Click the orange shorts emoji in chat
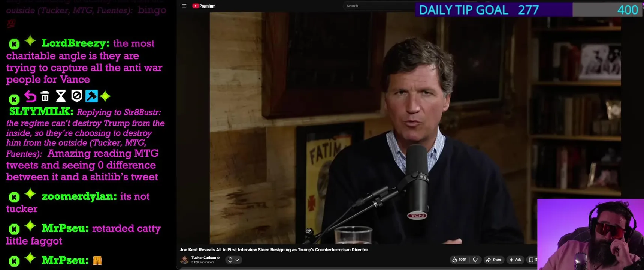 97,260
